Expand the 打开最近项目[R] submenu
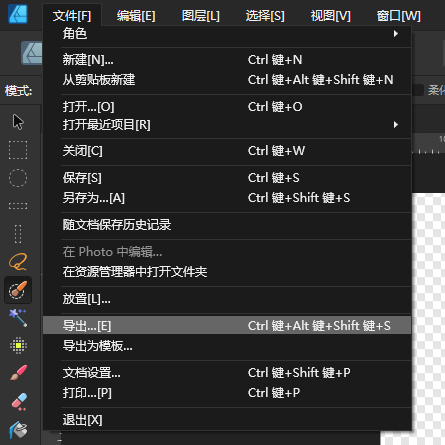 [x=227, y=125]
